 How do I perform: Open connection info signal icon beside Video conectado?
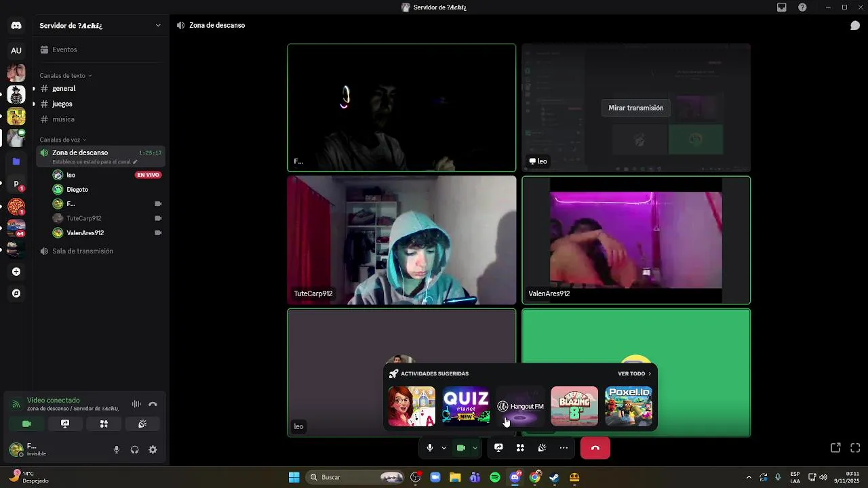[16, 405]
